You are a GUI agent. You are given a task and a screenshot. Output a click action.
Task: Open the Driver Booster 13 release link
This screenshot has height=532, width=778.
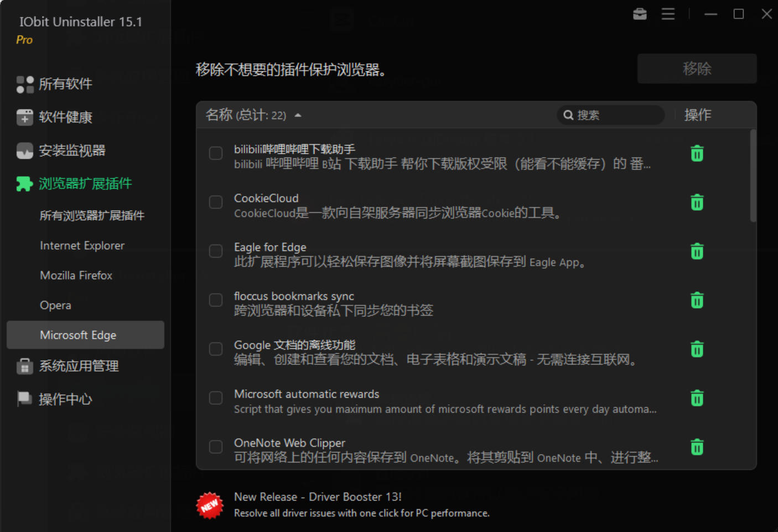318,497
